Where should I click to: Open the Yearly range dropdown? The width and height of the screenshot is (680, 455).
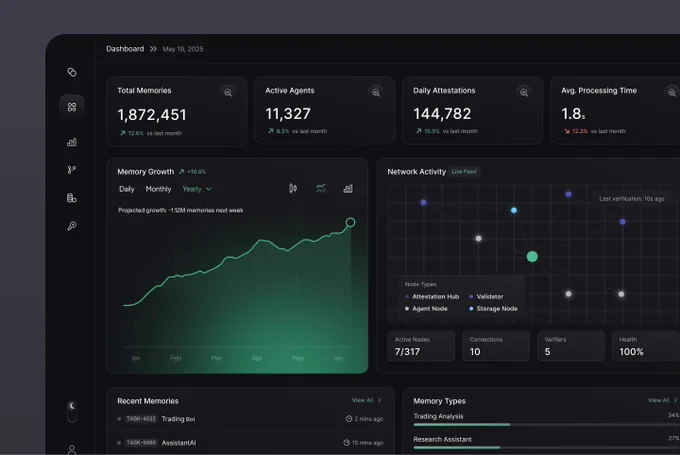tap(197, 189)
